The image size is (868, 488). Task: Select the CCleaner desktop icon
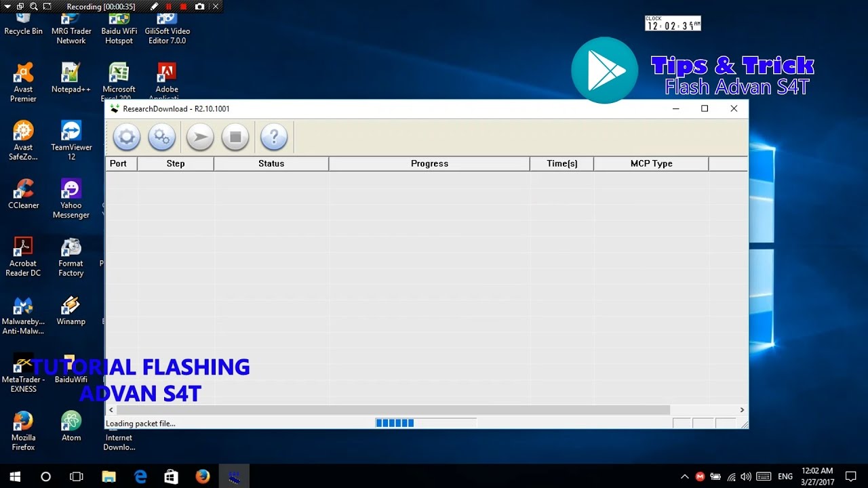click(24, 195)
